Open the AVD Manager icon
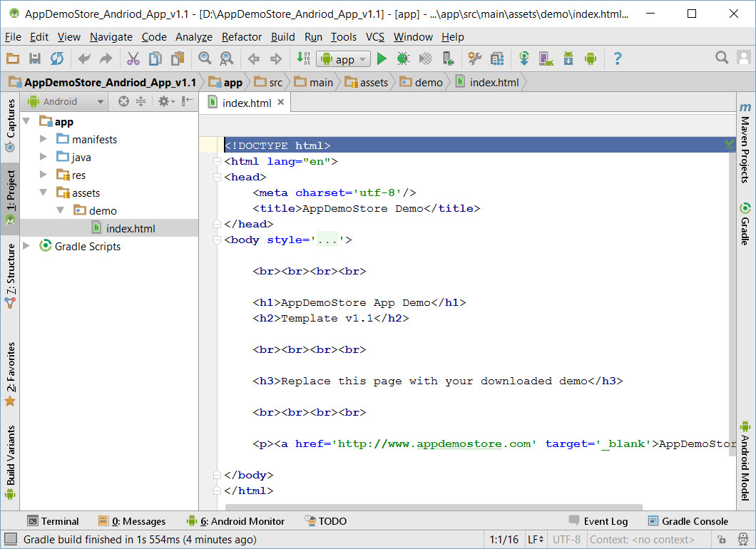Screen dimensions: 756x549 (546, 58)
